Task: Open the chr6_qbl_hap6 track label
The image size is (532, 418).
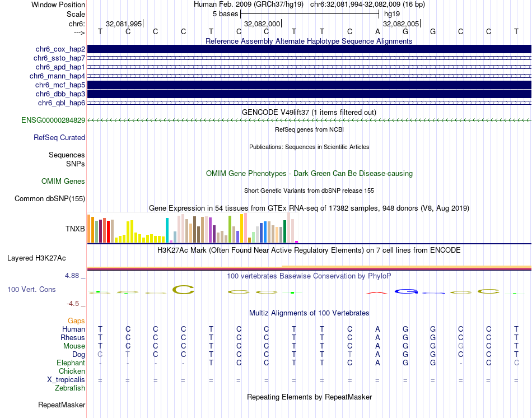Action: (62, 103)
